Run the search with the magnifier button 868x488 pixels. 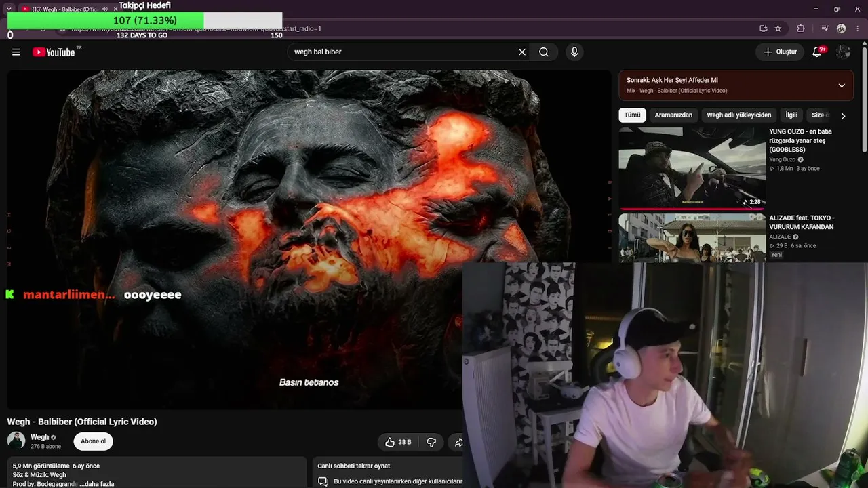point(544,52)
